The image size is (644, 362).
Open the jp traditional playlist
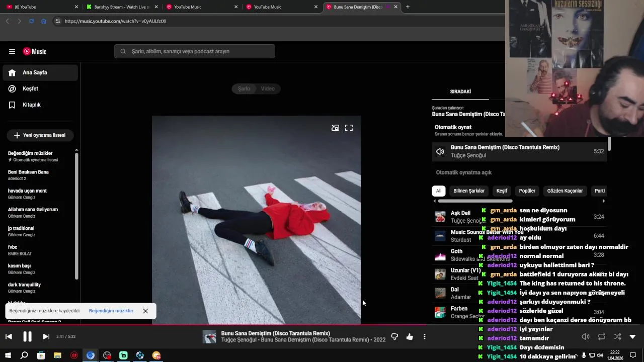(40, 231)
